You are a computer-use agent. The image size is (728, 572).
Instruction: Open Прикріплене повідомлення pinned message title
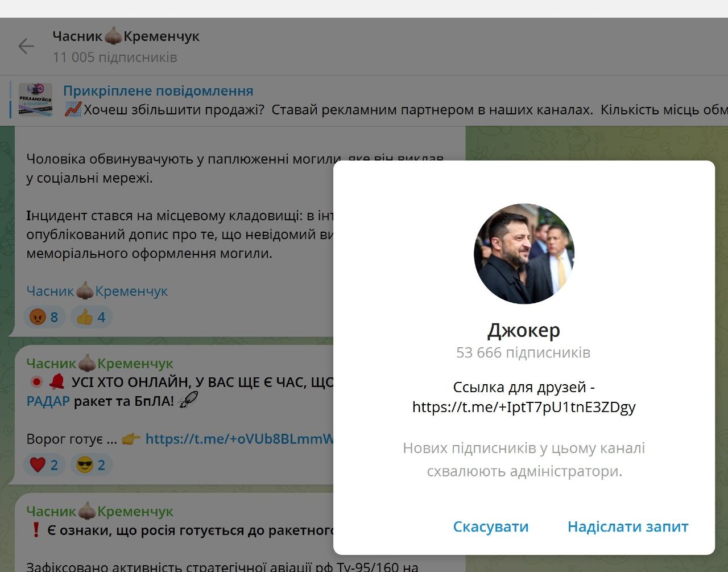click(x=158, y=90)
